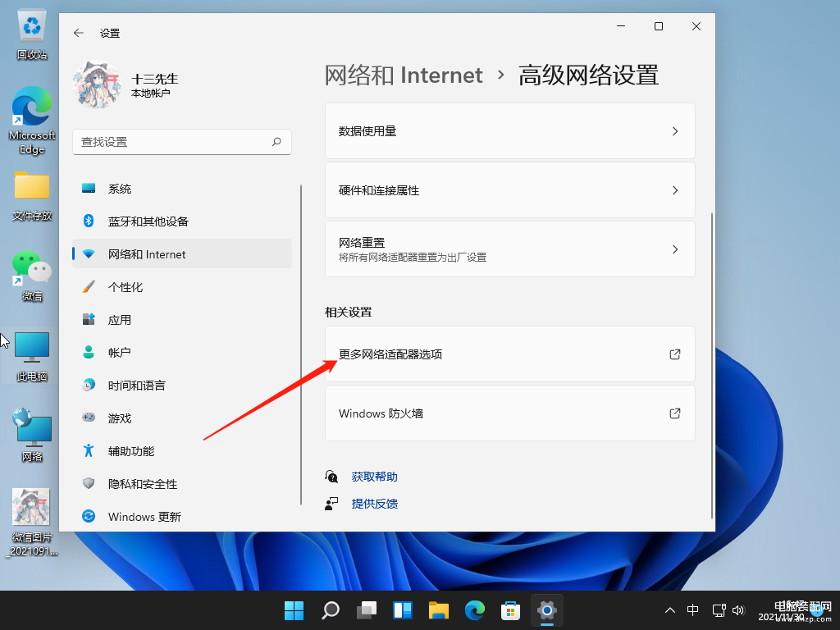Click the person icon beside 帐户

coord(89,352)
